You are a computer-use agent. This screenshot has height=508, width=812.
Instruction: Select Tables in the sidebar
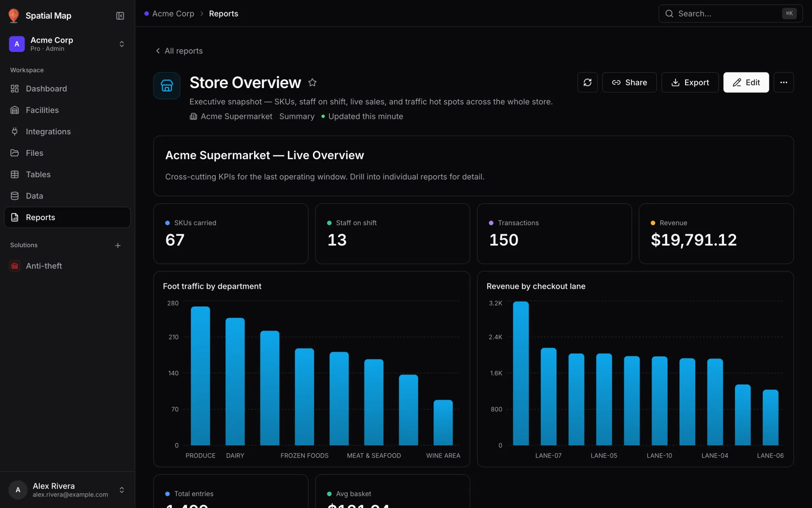tap(68, 174)
